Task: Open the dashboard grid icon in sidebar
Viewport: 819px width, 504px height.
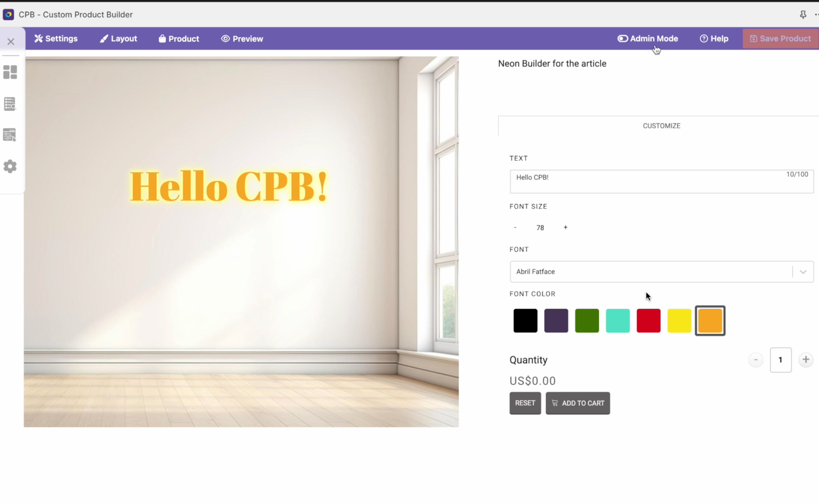Action: tap(10, 72)
